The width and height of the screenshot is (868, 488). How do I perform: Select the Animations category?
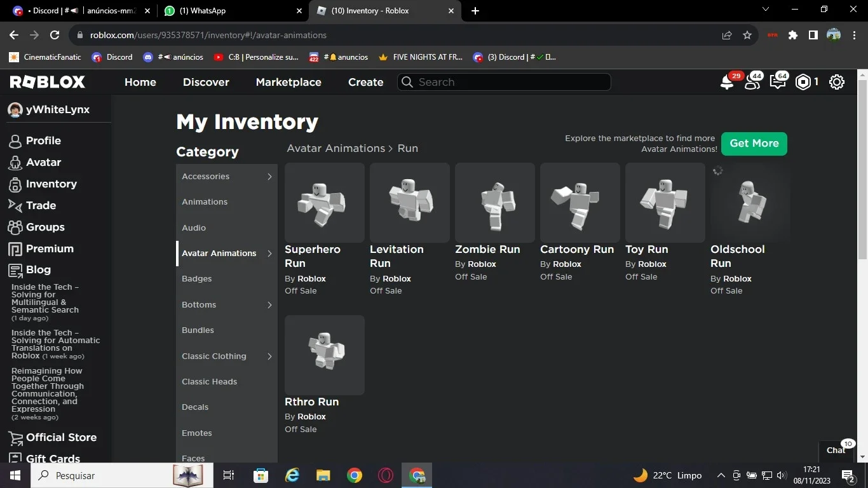pos(205,202)
